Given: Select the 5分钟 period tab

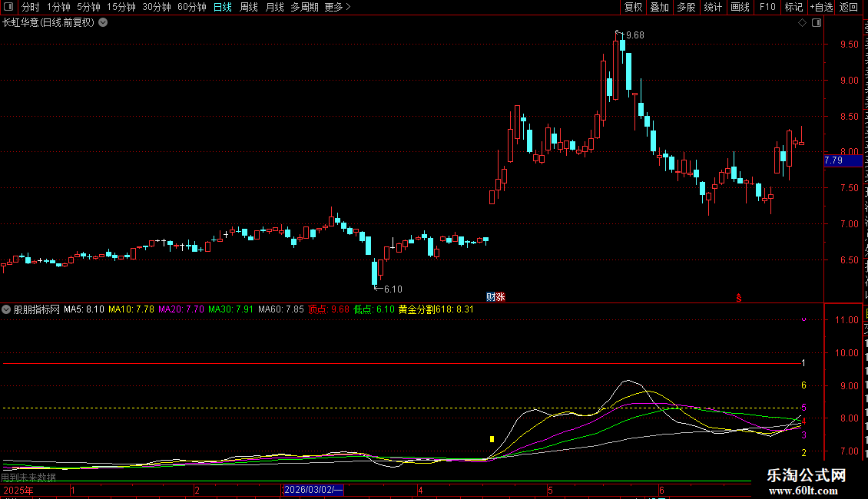Looking at the screenshot, I should (88, 7).
